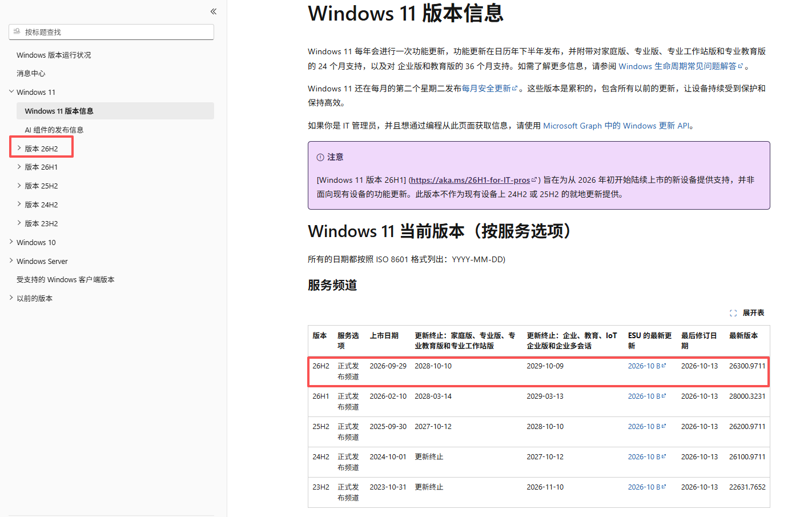Collapse the Windows 11 tree section
Screen dimensions: 812x517
click(x=11, y=92)
